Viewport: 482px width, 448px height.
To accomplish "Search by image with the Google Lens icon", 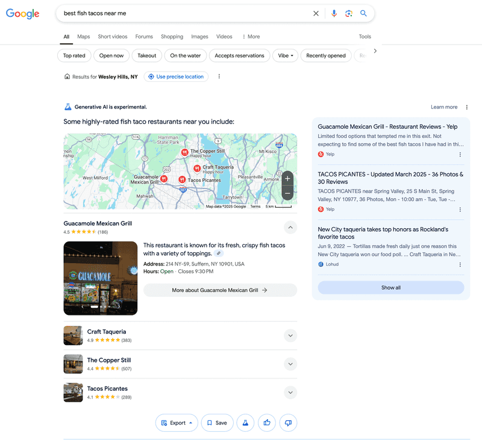I will coord(349,13).
